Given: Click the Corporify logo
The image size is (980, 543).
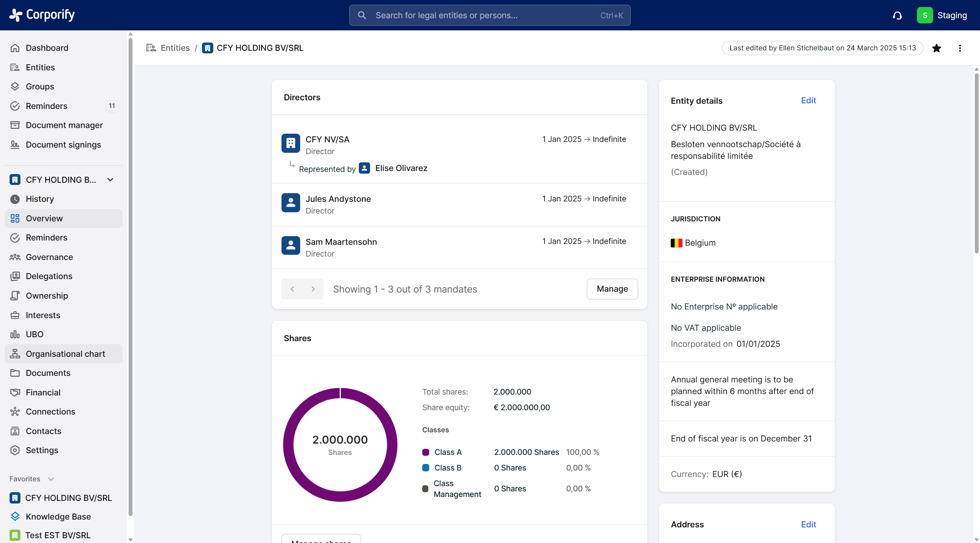Looking at the screenshot, I should click(x=42, y=15).
